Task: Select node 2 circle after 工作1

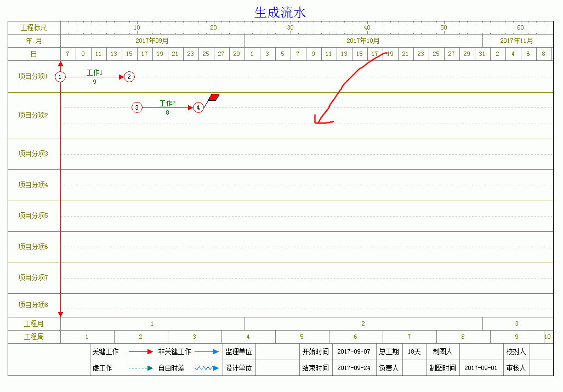Action: point(129,77)
